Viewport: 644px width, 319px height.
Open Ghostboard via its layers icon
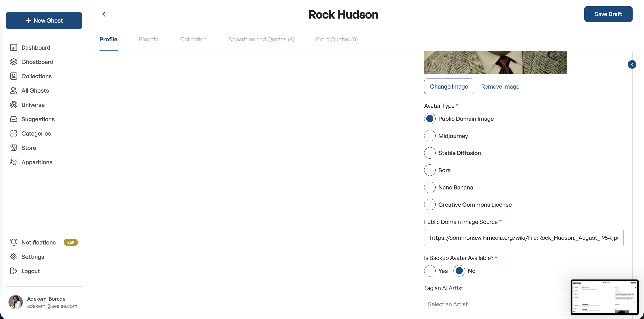(13, 62)
